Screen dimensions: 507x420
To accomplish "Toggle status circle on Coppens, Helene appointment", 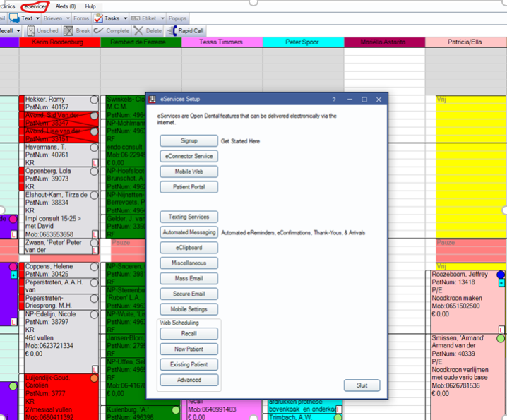I will (x=94, y=267).
